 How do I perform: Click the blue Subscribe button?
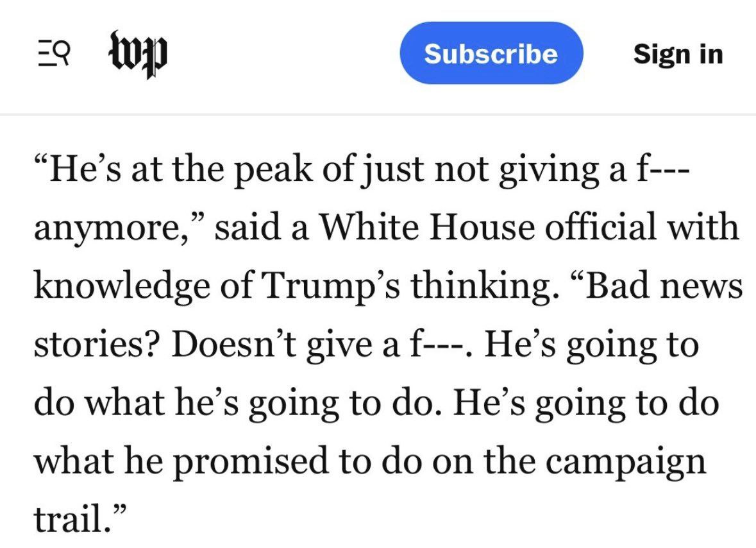pos(491,53)
